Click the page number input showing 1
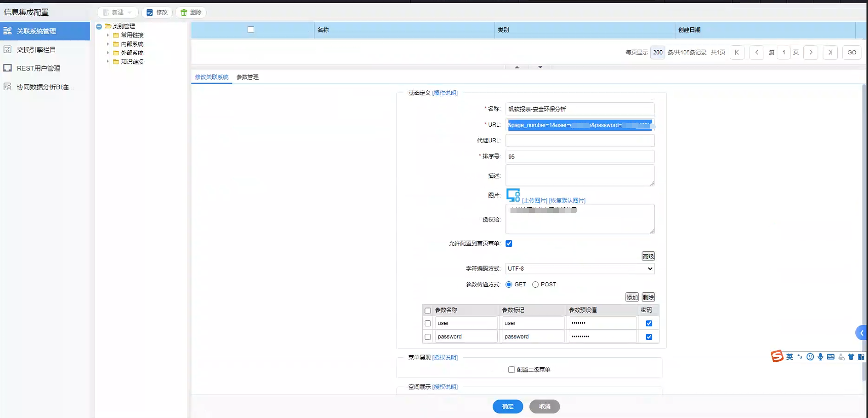This screenshot has width=868, height=418. coord(783,52)
